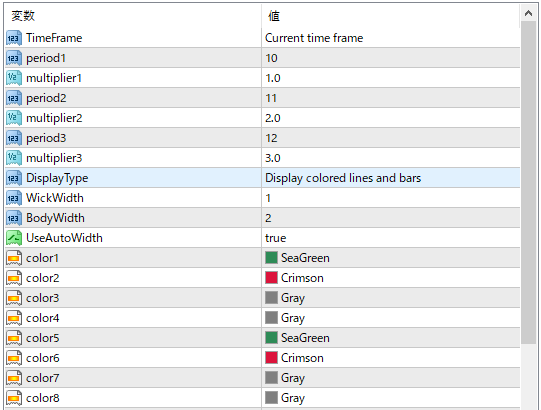
Task: Edit the BodyWidth value field
Action: pyautogui.click(x=391, y=218)
